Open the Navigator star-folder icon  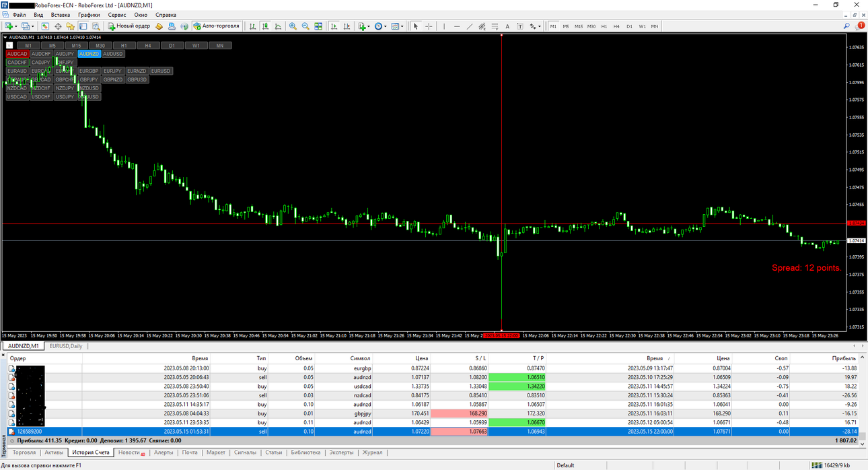coord(70,26)
